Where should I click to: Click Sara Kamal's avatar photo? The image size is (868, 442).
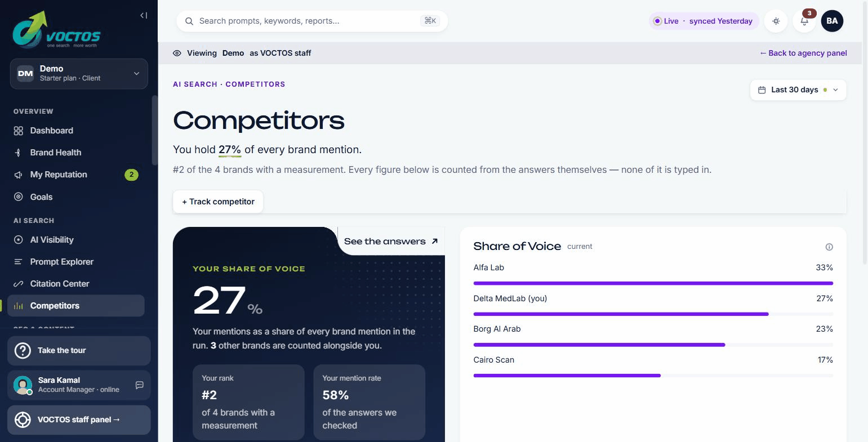[23, 385]
